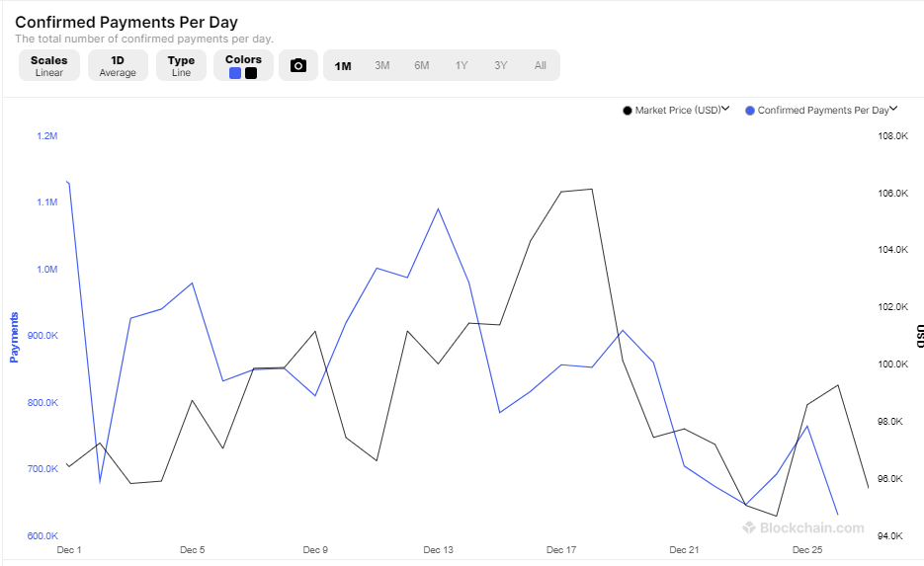Expand the Confirmed Payments Per Day dropdown arrow
The height and width of the screenshot is (566, 924).
pyautogui.click(x=893, y=110)
